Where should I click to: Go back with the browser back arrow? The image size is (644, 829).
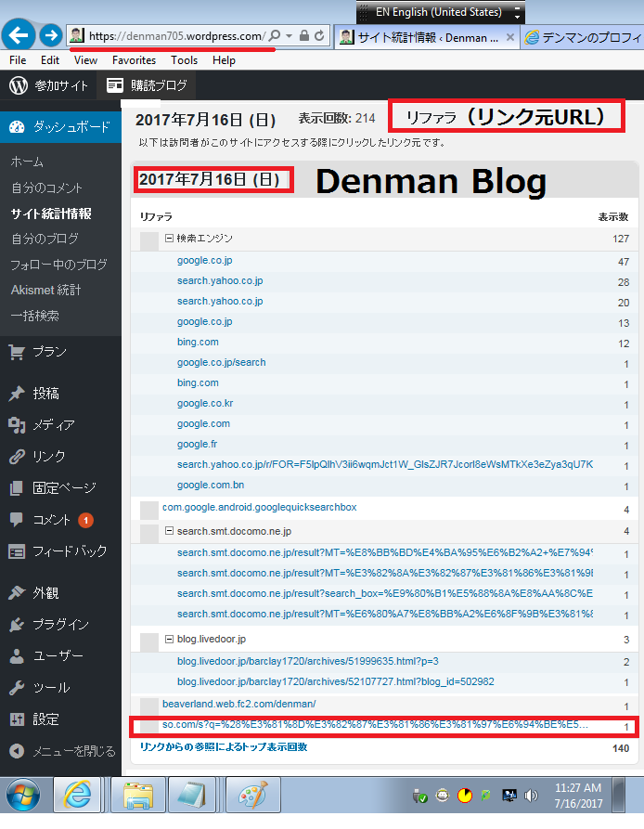(19, 35)
